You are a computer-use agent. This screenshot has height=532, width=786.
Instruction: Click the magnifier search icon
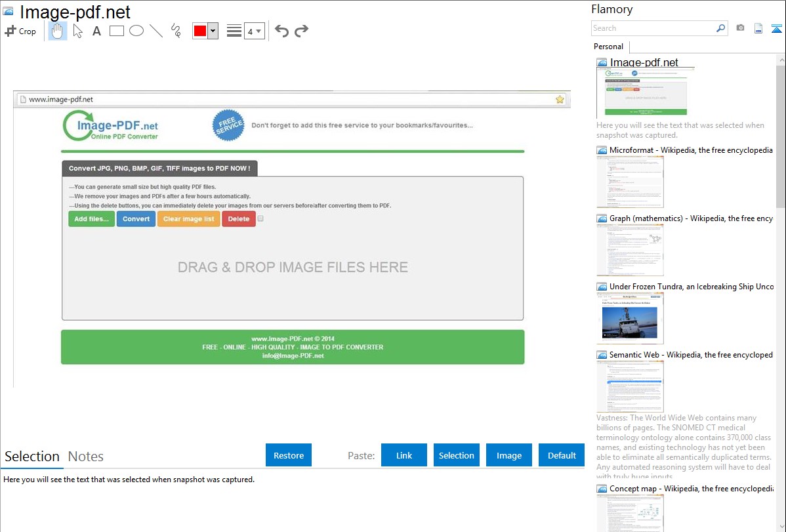click(x=721, y=28)
